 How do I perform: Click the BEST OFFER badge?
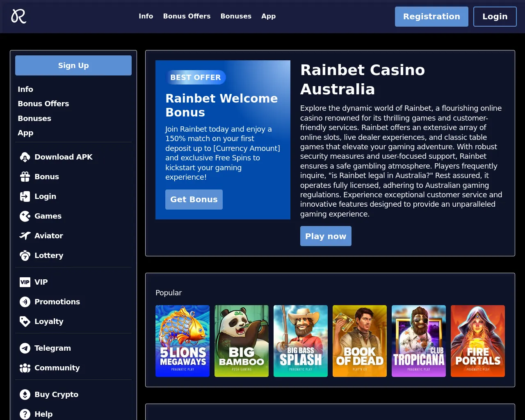point(196,78)
